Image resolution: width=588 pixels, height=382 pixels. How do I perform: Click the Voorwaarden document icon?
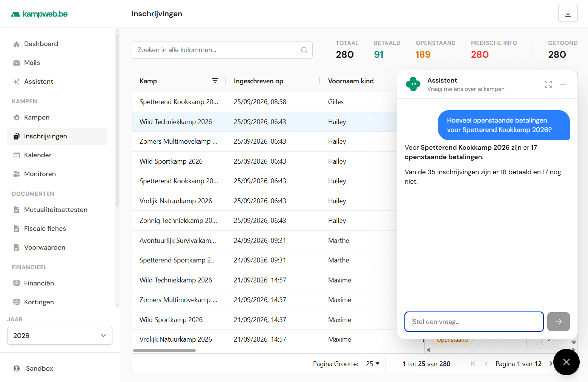click(17, 247)
